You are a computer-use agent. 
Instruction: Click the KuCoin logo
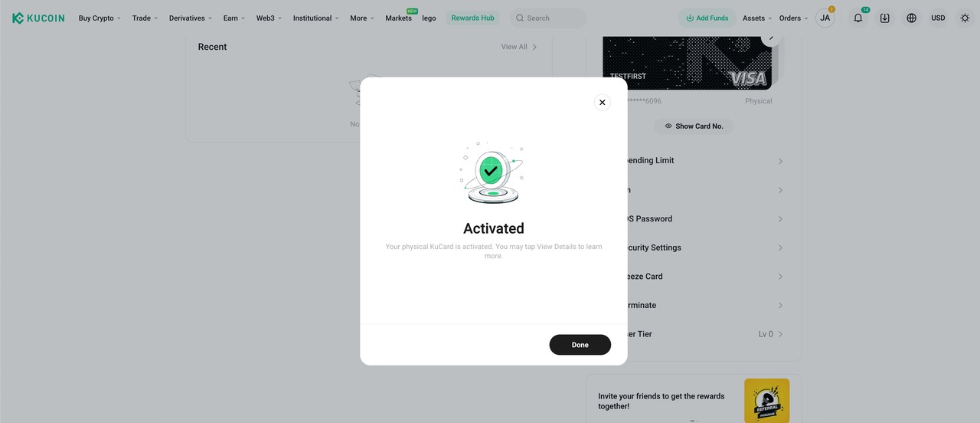[38, 18]
